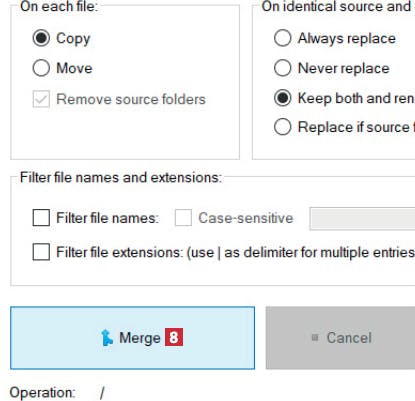Choose the Never replace option
The width and height of the screenshot is (415, 401).
click(x=282, y=68)
